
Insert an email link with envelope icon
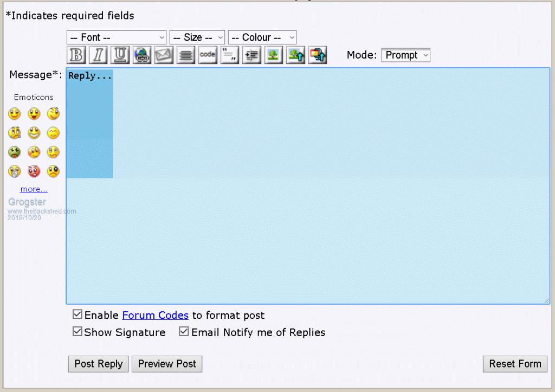[x=164, y=55]
